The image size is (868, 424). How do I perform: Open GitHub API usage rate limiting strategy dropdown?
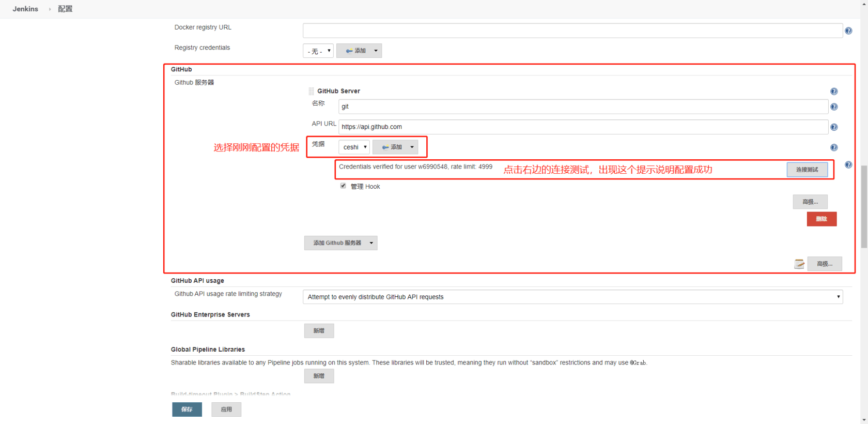pos(572,297)
